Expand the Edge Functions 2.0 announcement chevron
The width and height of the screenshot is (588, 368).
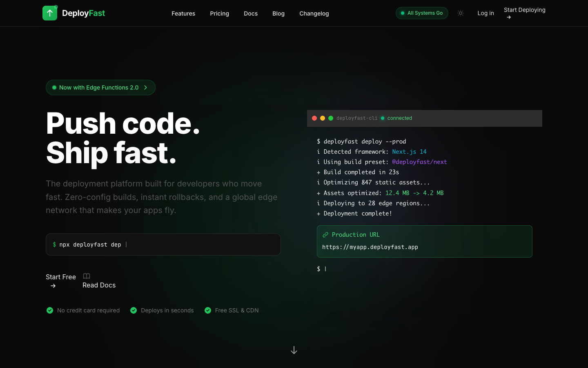[x=146, y=88]
